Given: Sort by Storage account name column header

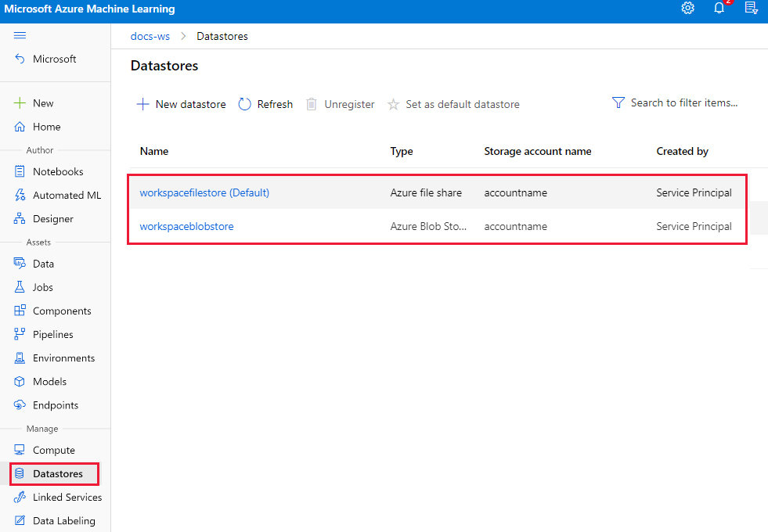Looking at the screenshot, I should 537,151.
